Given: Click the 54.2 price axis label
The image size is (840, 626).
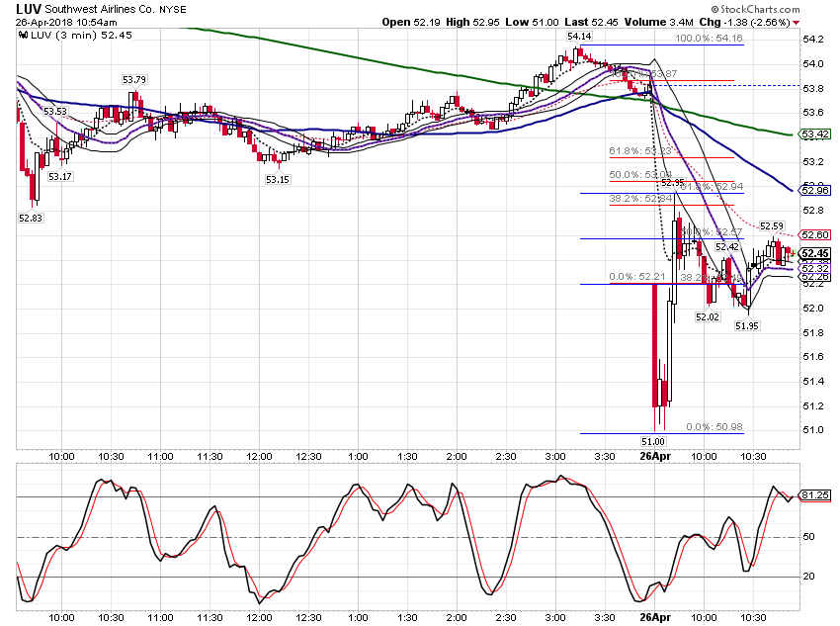Looking at the screenshot, I should [x=813, y=40].
